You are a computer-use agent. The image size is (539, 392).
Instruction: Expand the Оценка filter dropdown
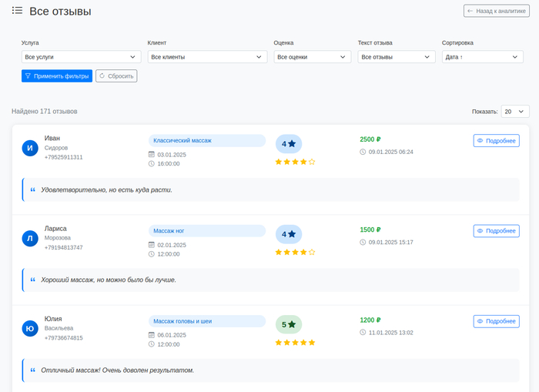pos(312,57)
